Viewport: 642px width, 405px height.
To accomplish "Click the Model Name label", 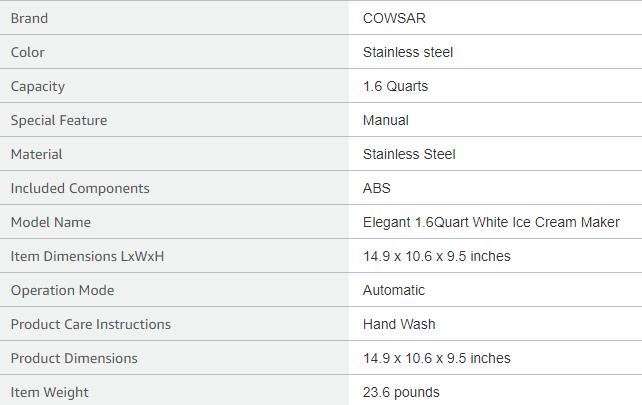I will pos(51,222).
